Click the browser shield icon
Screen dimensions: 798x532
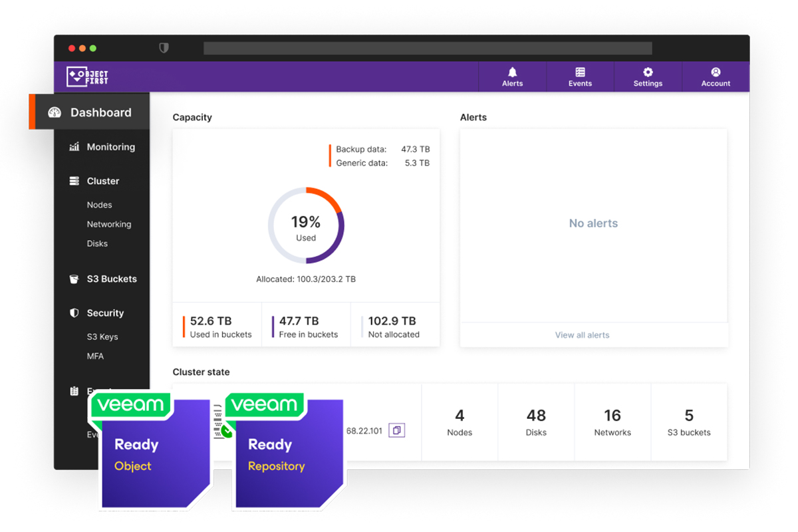tap(164, 48)
